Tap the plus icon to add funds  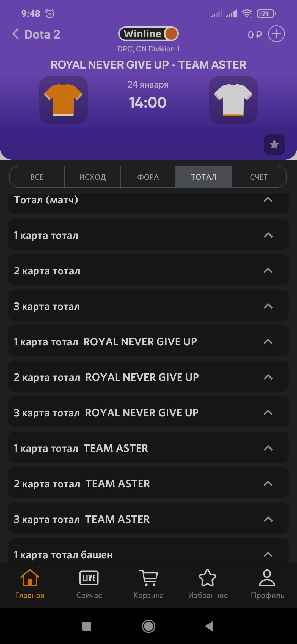click(276, 34)
